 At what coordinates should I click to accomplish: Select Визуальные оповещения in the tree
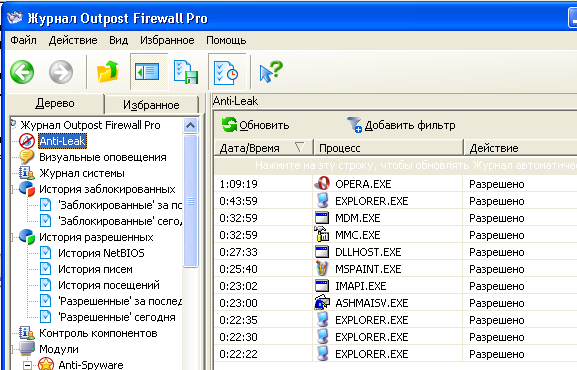[x=103, y=157]
